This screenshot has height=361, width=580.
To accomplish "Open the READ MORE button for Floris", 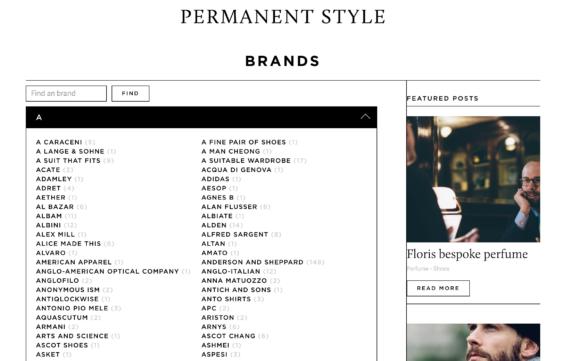I will [438, 288].
